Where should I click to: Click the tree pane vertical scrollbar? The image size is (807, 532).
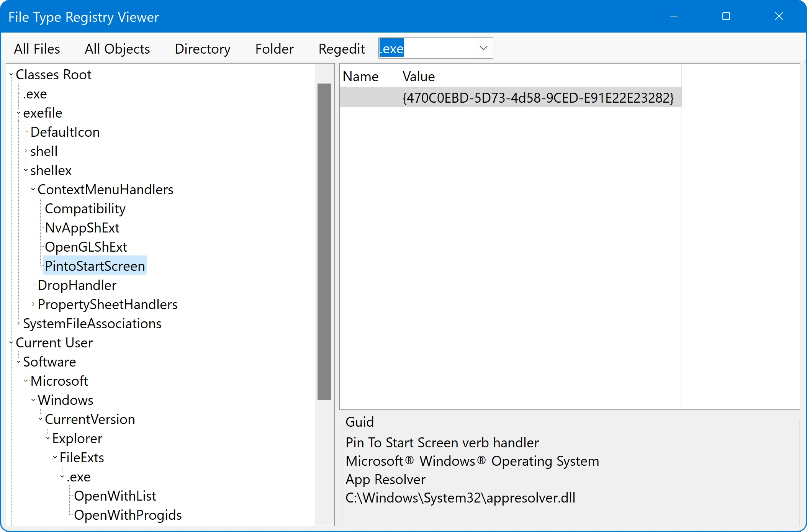pyautogui.click(x=324, y=241)
